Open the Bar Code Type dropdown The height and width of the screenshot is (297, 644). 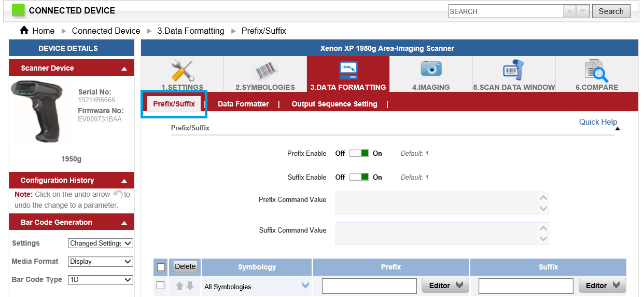point(101,280)
